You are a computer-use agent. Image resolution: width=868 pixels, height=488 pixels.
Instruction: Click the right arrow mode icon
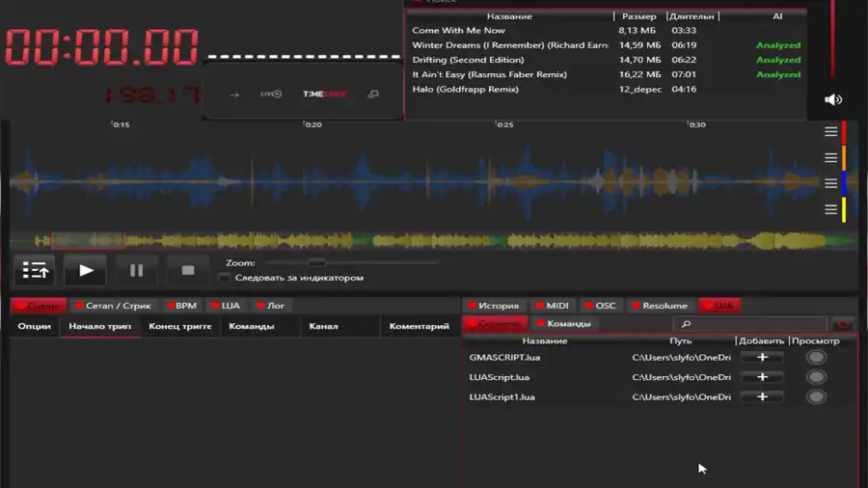233,95
